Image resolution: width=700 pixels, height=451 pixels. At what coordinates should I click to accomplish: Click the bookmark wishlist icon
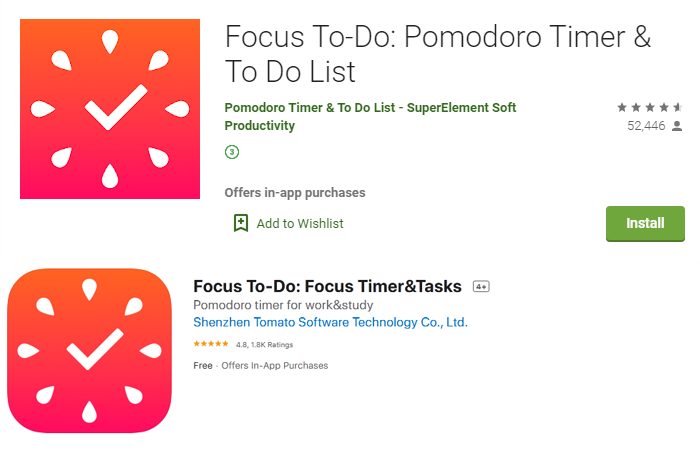point(241,223)
